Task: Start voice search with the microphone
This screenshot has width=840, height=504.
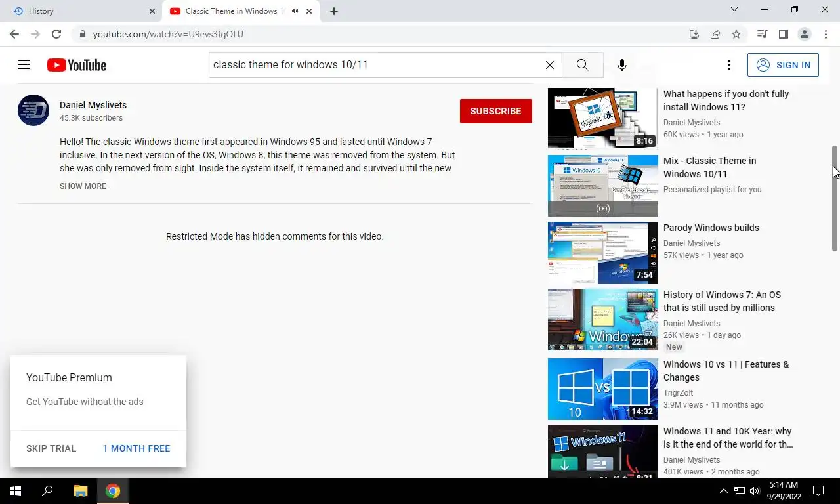Action: coord(622,65)
